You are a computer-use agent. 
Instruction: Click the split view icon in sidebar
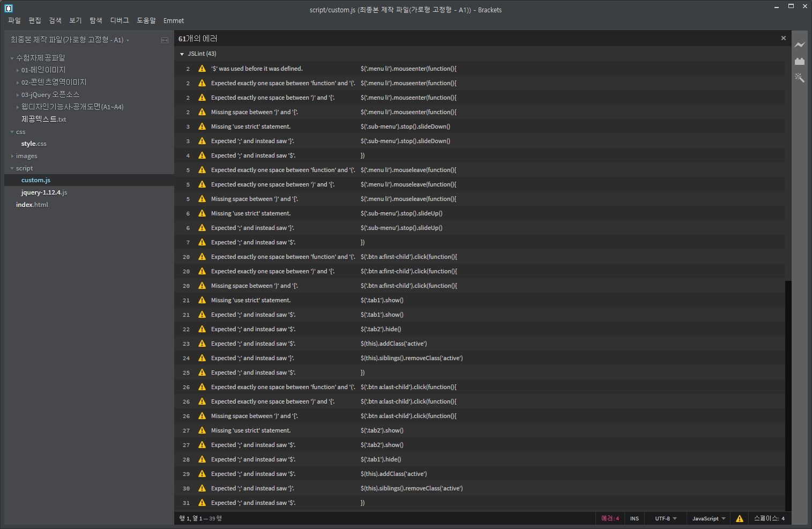tap(165, 40)
